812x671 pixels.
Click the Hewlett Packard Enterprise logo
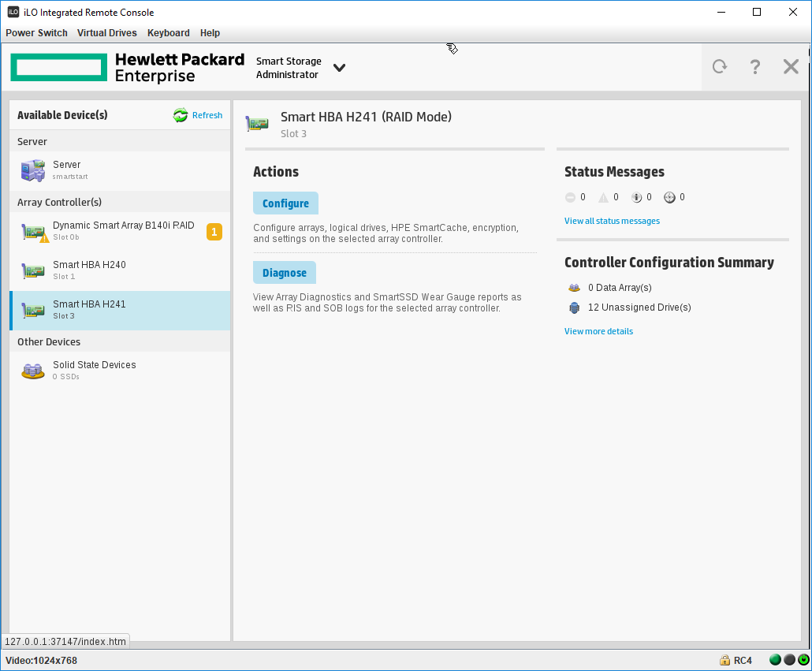click(x=128, y=67)
